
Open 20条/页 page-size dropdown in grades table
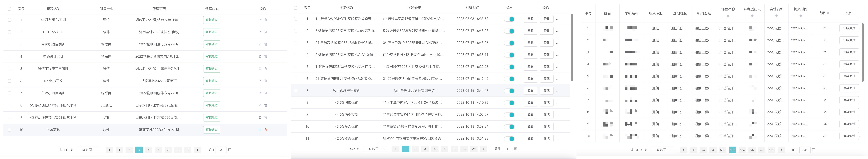663,150
